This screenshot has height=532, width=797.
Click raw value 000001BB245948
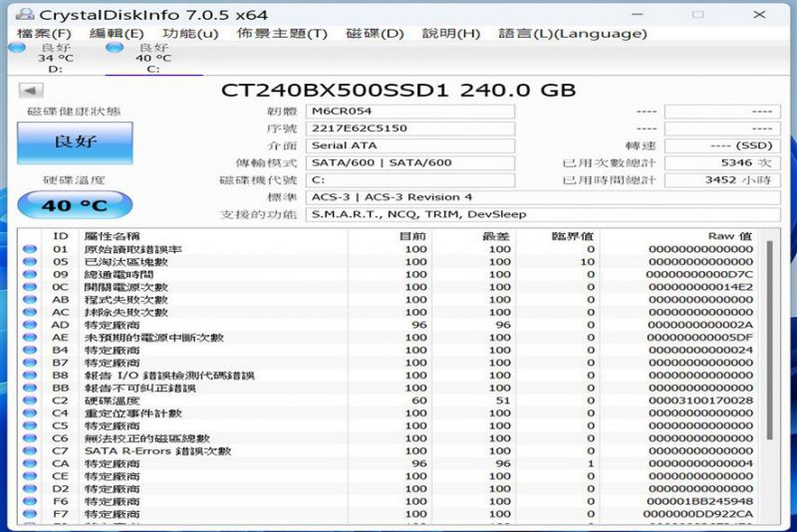(700, 501)
